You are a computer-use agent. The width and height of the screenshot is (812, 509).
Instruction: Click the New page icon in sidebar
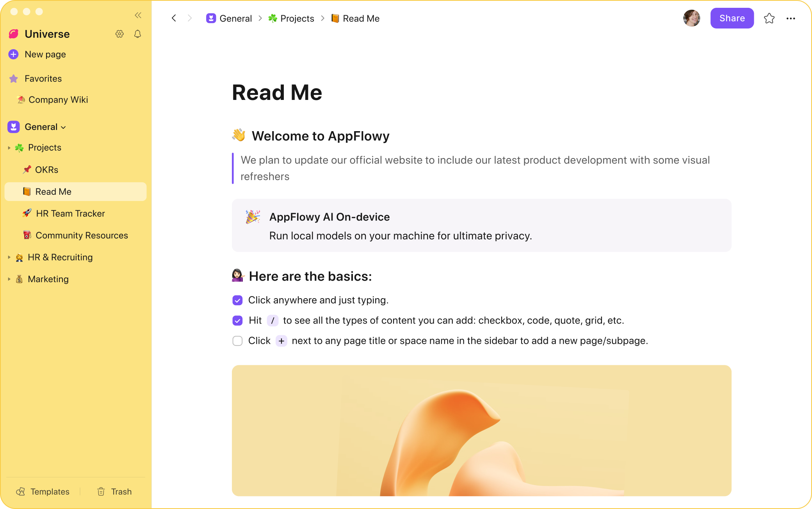[x=13, y=54]
